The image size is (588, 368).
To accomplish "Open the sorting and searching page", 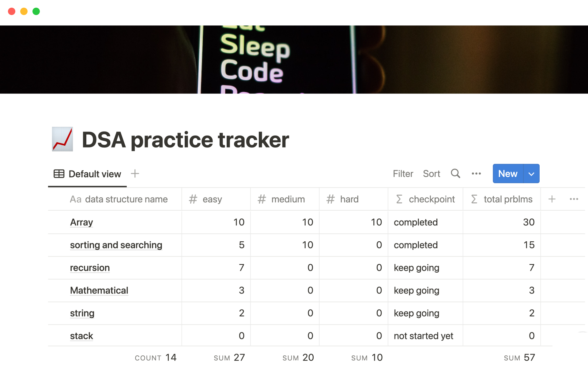I will [x=116, y=245].
